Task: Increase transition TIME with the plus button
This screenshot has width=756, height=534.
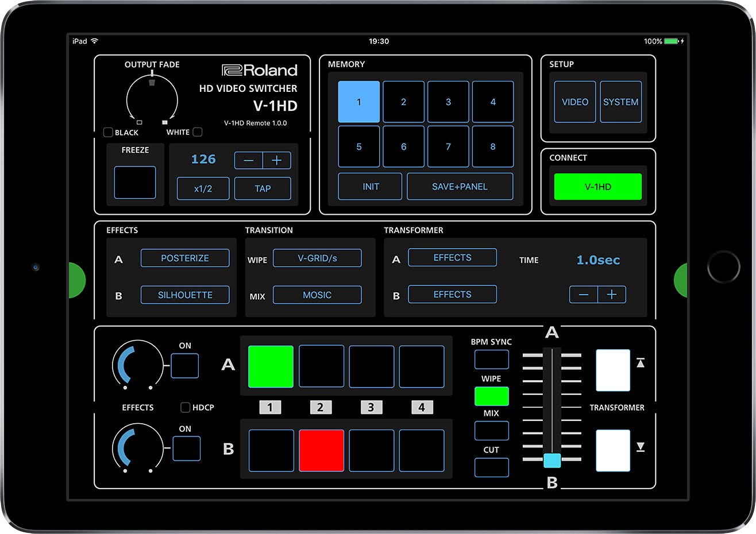Action: (612, 295)
